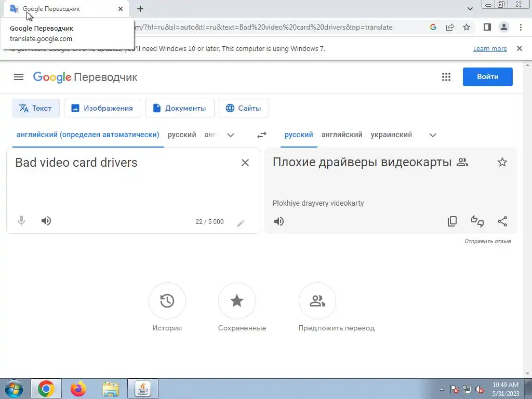Share the translation
Viewport: 532px width, 399px height.
point(502,221)
